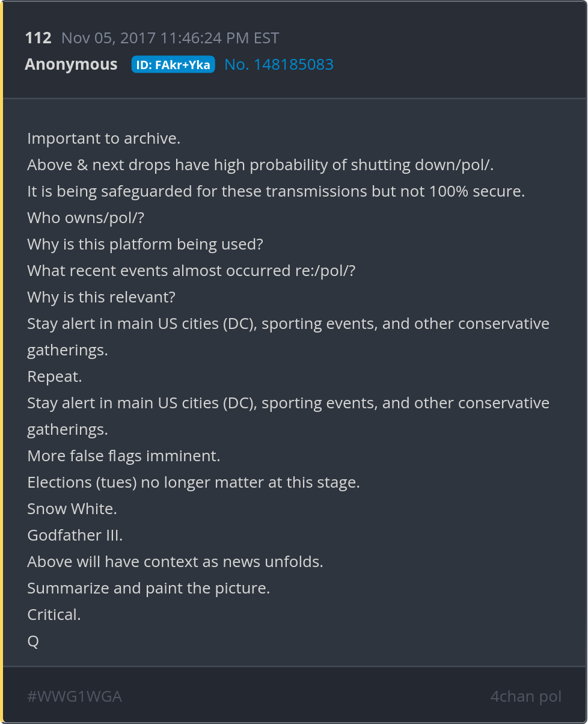The image size is (588, 724).
Task: Click the Q signature at post end
Action: click(x=33, y=641)
